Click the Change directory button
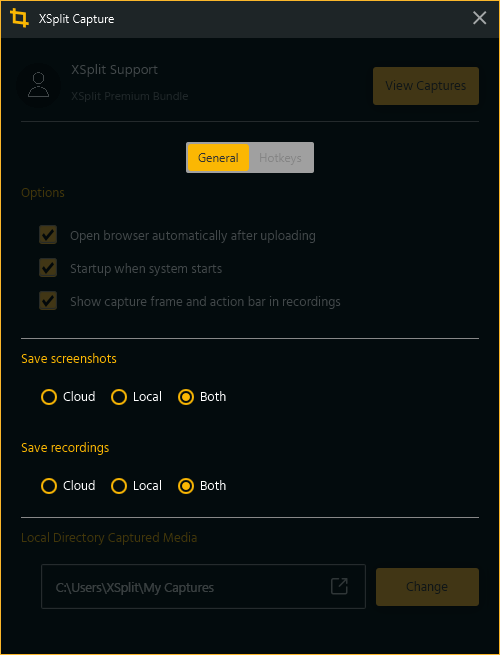This screenshot has width=500, height=655. coord(427,586)
